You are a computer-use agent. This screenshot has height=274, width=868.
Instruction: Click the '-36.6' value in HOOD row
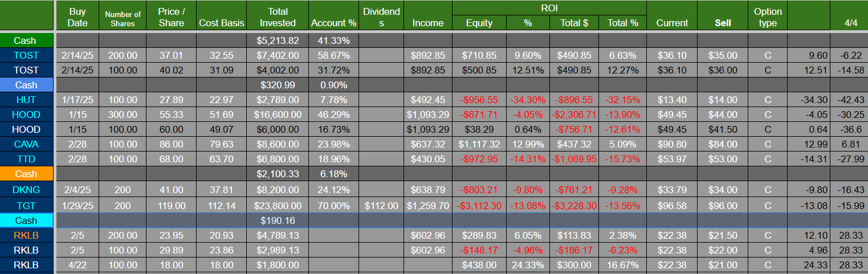point(850,129)
